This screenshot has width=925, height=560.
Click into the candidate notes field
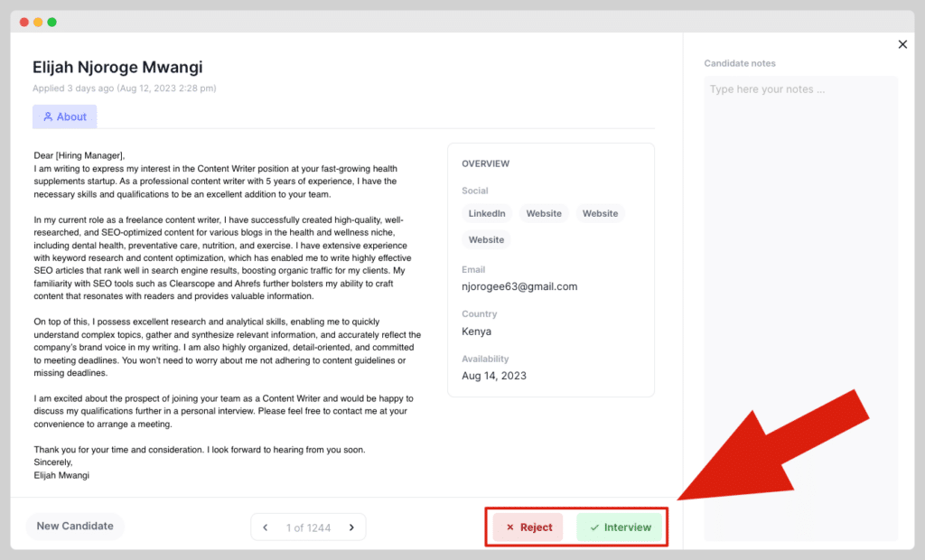[x=800, y=308]
